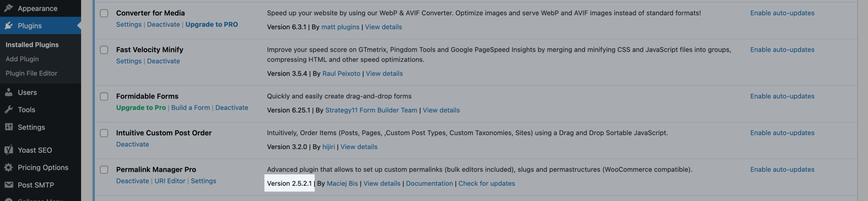Viewport: 868px width, 201px height.
Task: Click the Post SMTP envelope icon
Action: [x=9, y=185]
